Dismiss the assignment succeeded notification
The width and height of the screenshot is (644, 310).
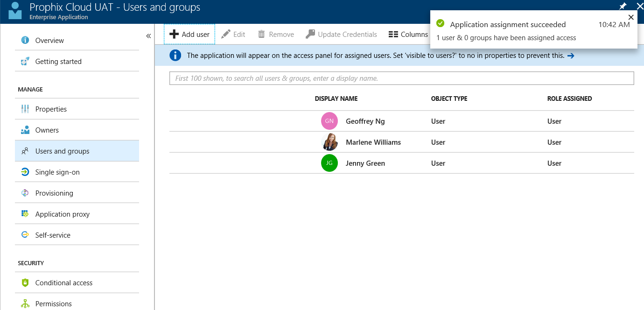tap(631, 17)
